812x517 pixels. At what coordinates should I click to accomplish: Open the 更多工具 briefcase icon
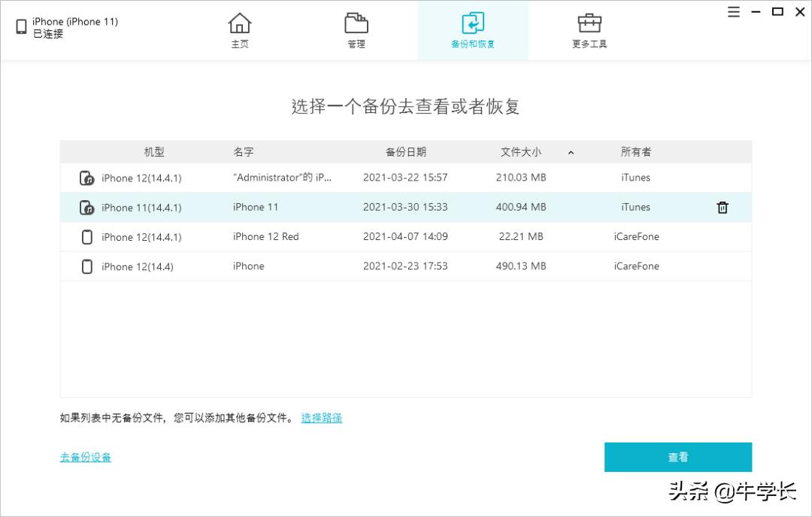(x=589, y=24)
